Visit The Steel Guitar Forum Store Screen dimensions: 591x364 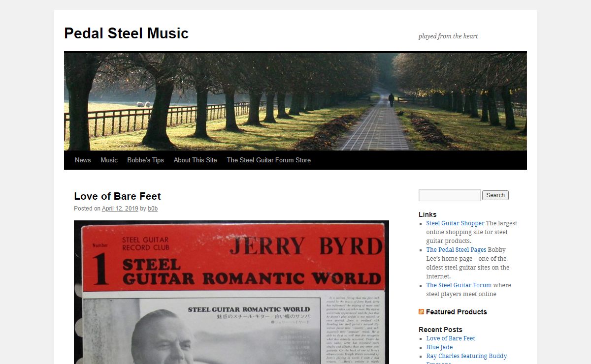coord(268,160)
